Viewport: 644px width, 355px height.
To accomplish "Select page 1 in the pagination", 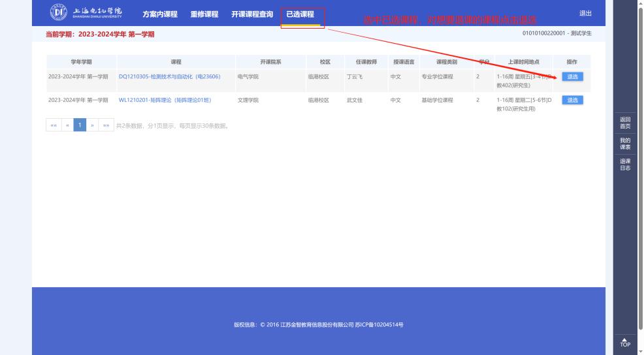I will point(79,125).
